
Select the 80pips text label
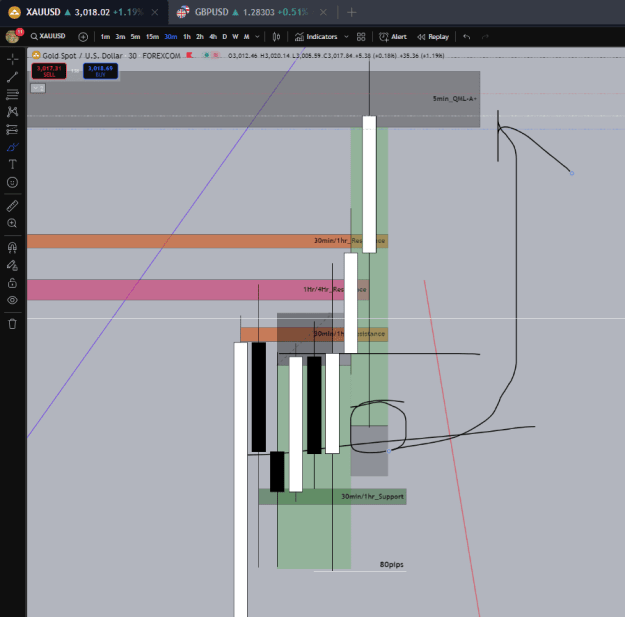[x=391, y=564]
